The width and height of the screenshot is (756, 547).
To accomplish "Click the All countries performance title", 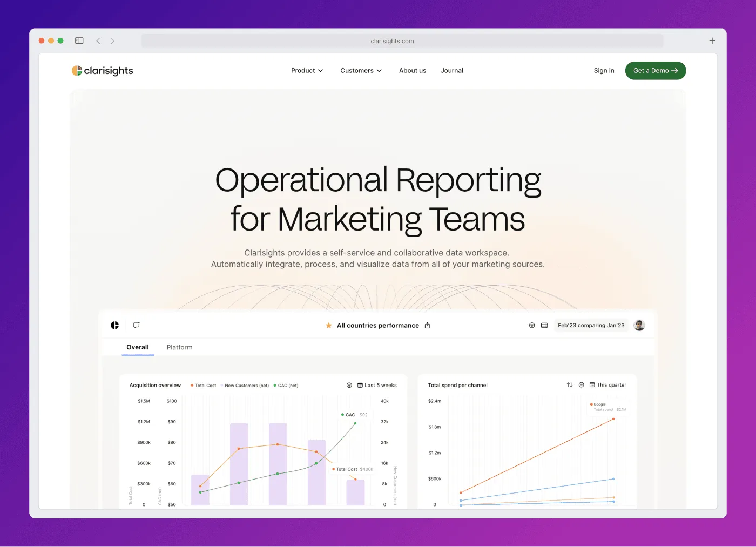I will click(x=378, y=325).
